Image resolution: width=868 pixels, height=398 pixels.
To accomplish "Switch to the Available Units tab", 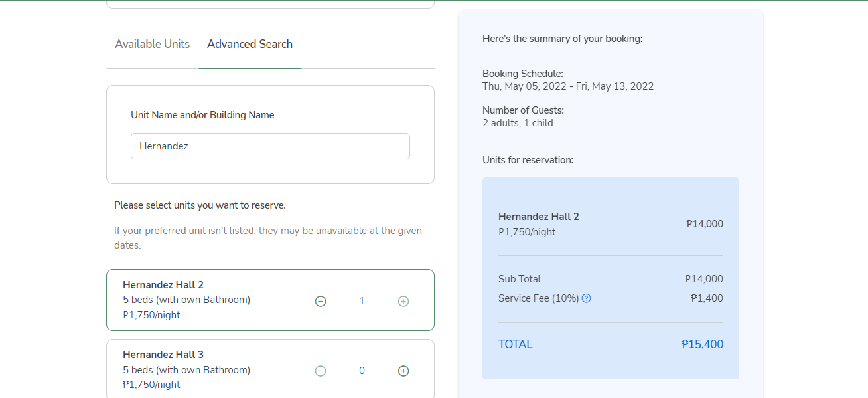I will 152,44.
